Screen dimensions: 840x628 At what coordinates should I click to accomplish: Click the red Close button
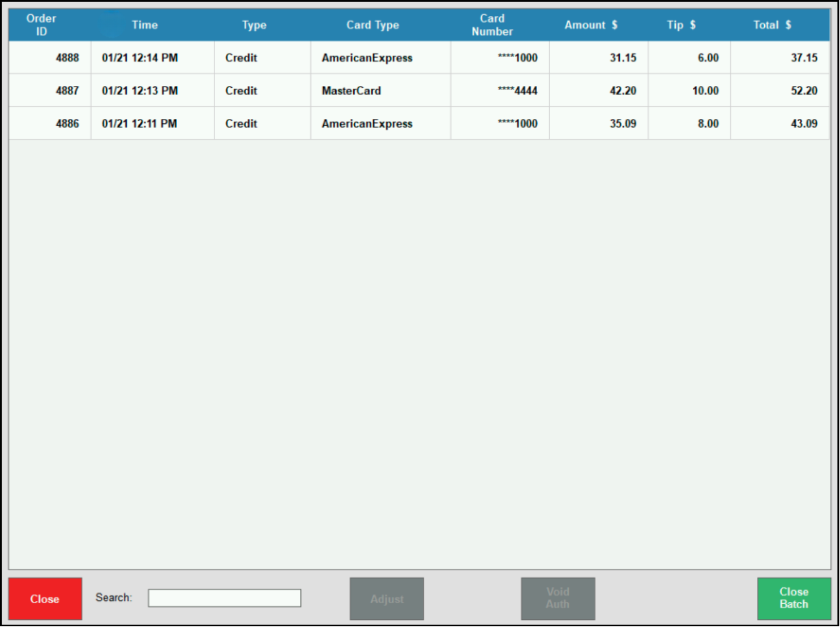click(x=45, y=599)
